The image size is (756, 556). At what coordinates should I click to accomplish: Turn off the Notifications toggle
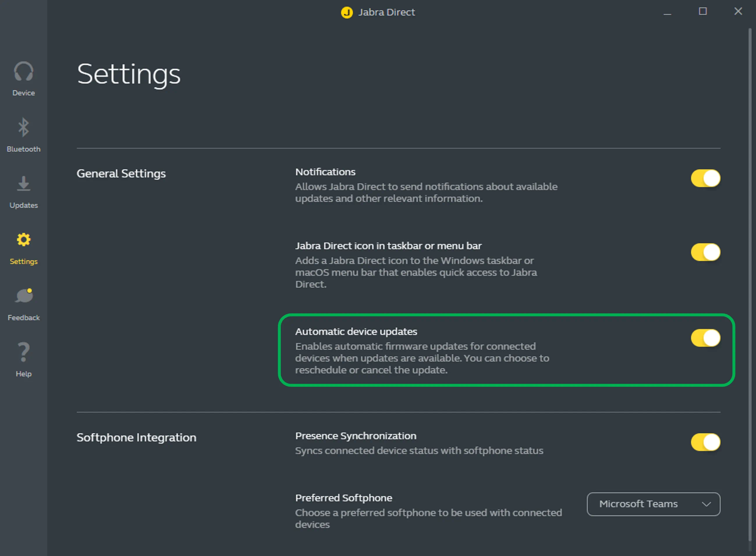[705, 178]
